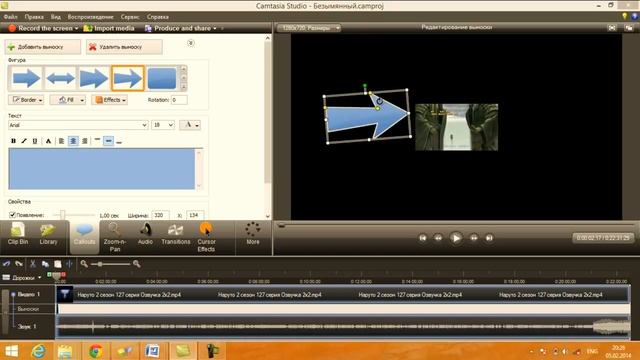Choose the rounded rectangle callout shape

(x=162, y=78)
